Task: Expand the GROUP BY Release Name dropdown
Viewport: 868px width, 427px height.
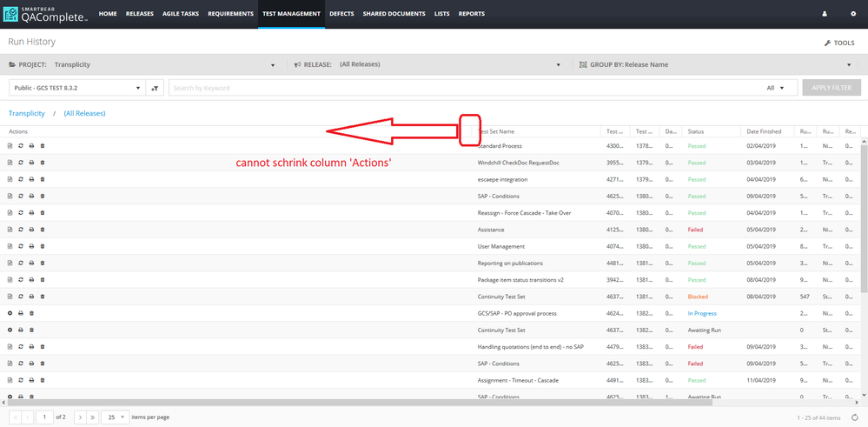Action: point(854,65)
